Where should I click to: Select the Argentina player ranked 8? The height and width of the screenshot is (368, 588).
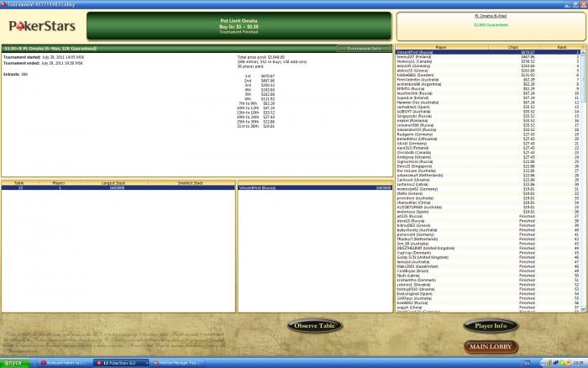(488, 84)
